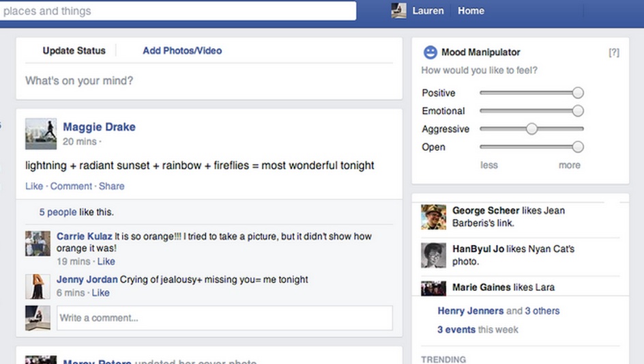This screenshot has height=364, width=644.
Task: Click the Open mood slider handle
Action: tap(578, 147)
